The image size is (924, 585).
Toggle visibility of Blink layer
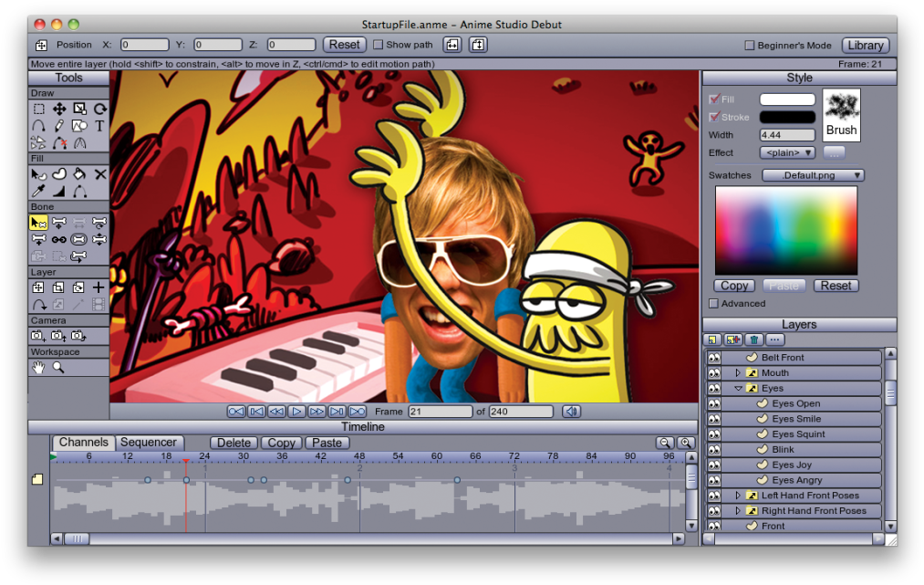(x=713, y=449)
